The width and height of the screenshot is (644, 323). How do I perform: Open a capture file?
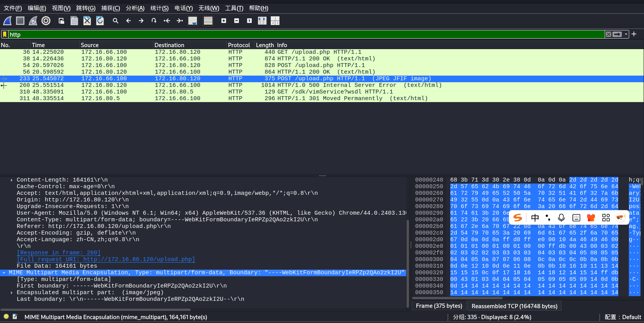click(61, 21)
